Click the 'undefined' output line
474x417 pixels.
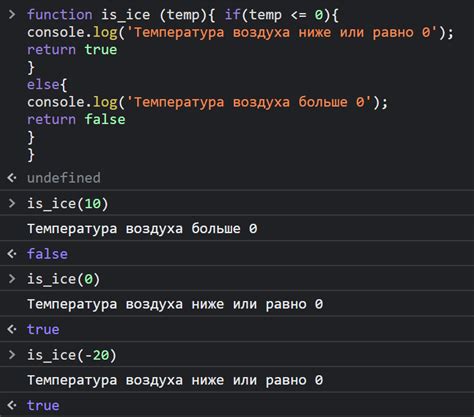pos(64,178)
